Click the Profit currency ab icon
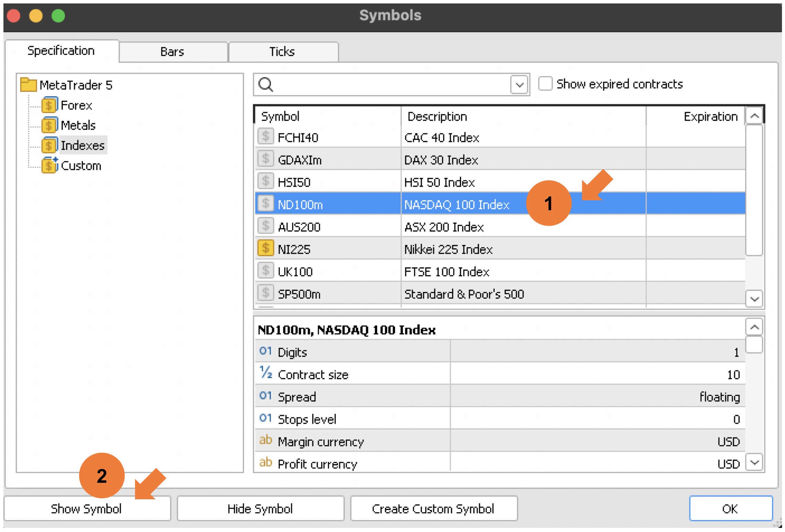 (265, 462)
